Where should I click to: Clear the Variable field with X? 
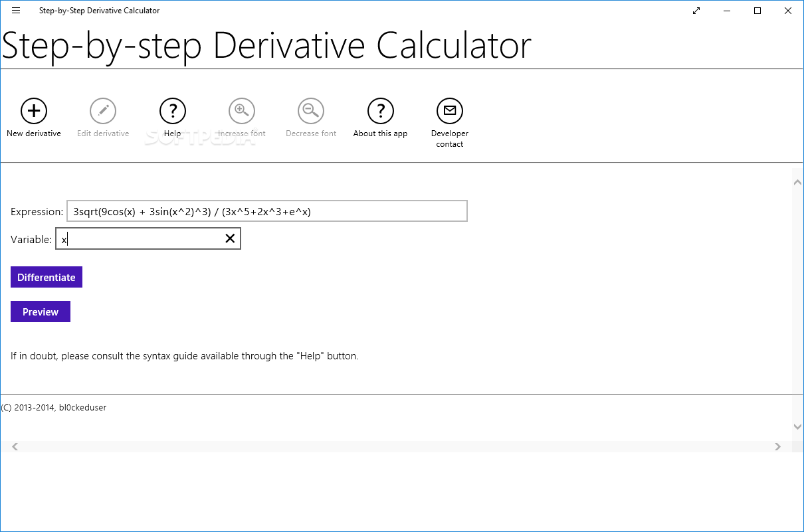point(230,239)
